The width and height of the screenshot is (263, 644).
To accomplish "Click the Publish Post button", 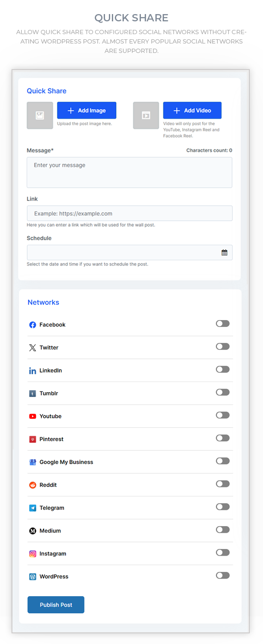I will [x=56, y=605].
